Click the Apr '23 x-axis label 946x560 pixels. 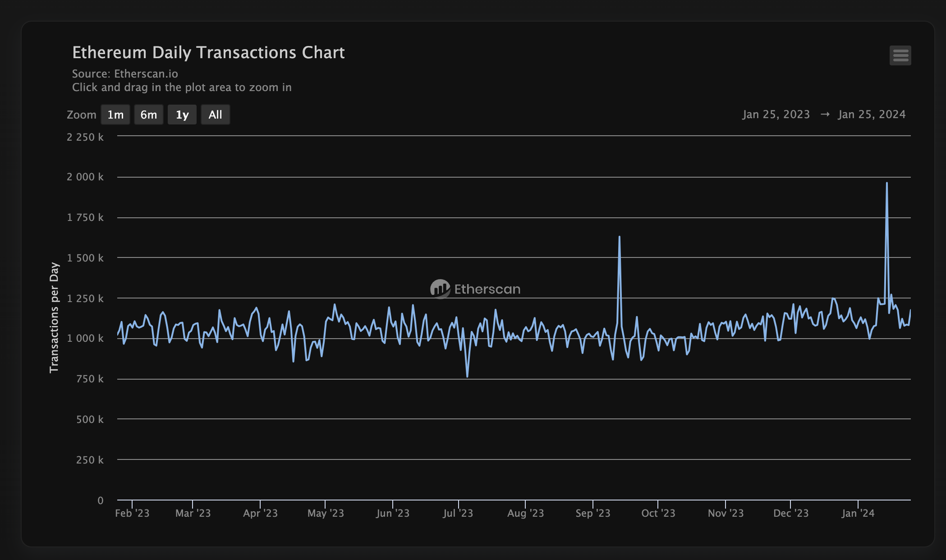[260, 513]
